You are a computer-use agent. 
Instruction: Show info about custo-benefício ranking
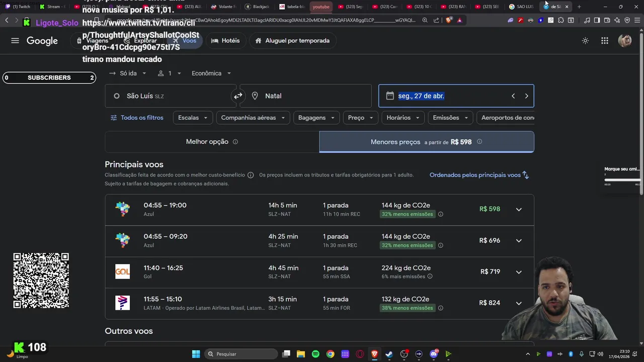[250, 175]
